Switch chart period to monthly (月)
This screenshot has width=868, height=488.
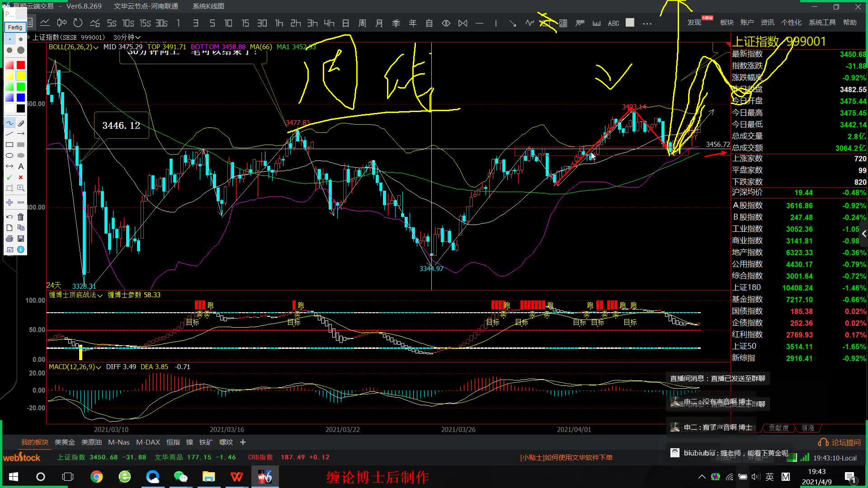click(379, 23)
